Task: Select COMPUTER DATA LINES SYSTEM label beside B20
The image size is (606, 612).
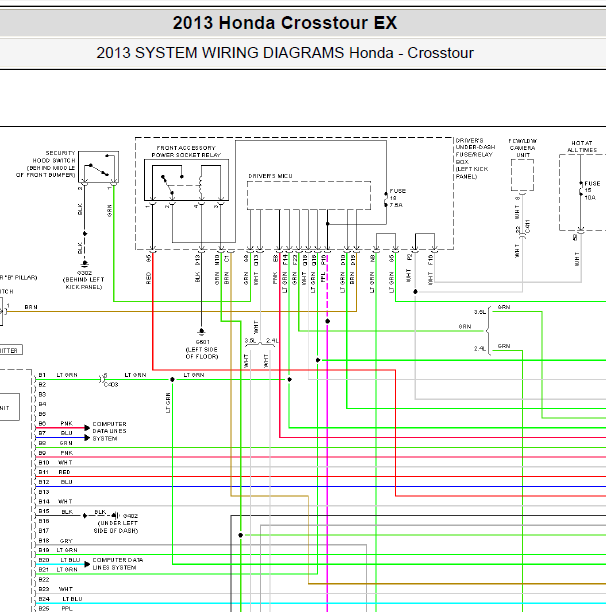Action: tap(117, 564)
